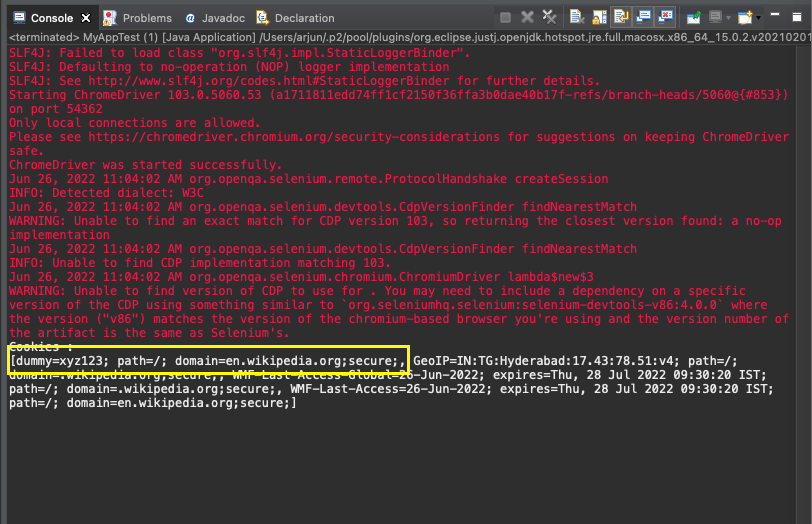
Task: Maximize the Console view panel
Action: pos(797,17)
